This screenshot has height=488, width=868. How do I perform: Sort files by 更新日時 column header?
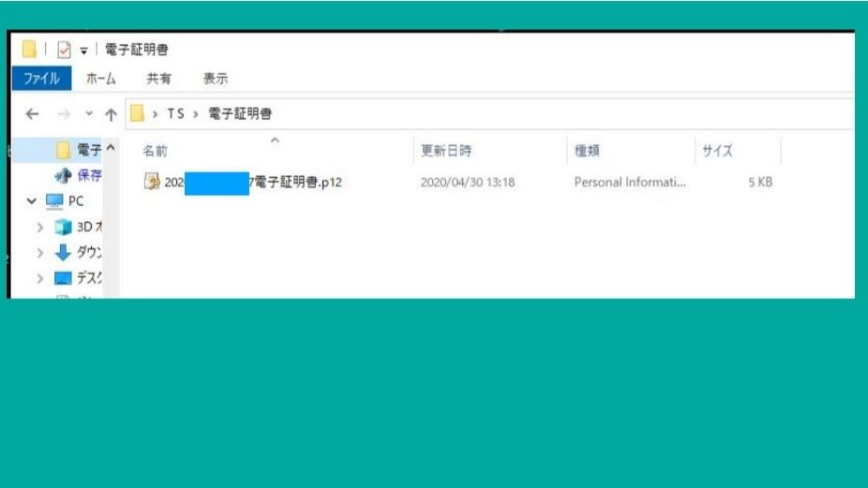[445, 151]
